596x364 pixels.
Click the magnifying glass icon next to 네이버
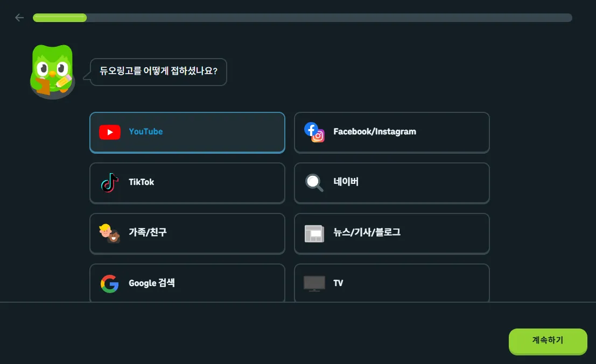pyautogui.click(x=314, y=182)
